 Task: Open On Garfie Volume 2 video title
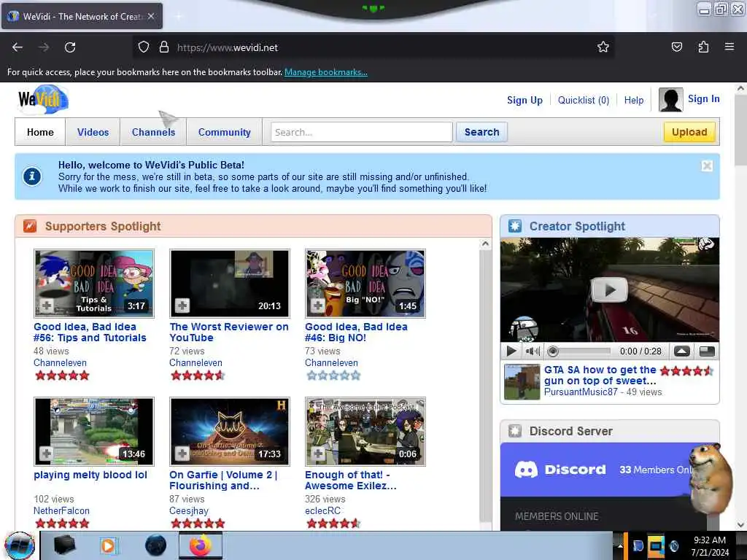click(223, 480)
